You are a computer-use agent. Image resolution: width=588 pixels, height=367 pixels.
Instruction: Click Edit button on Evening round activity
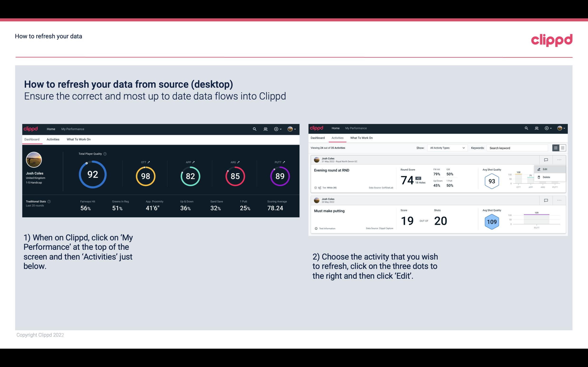click(x=546, y=169)
